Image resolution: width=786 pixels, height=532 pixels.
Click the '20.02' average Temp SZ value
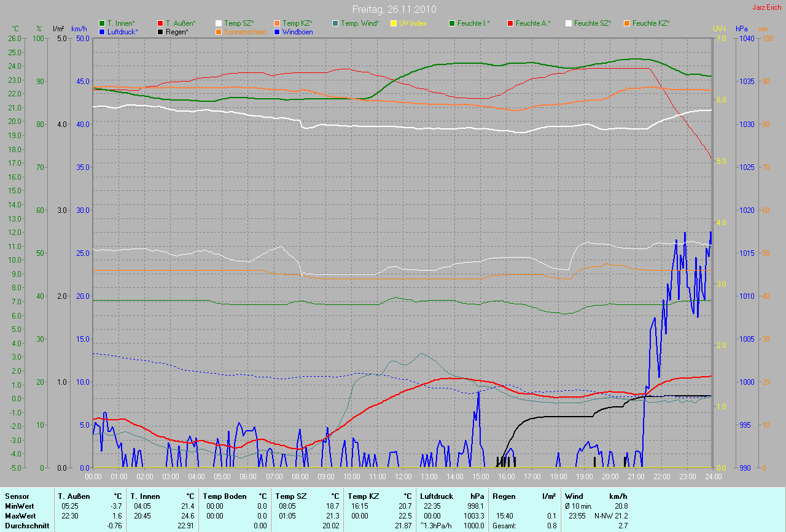332,525
